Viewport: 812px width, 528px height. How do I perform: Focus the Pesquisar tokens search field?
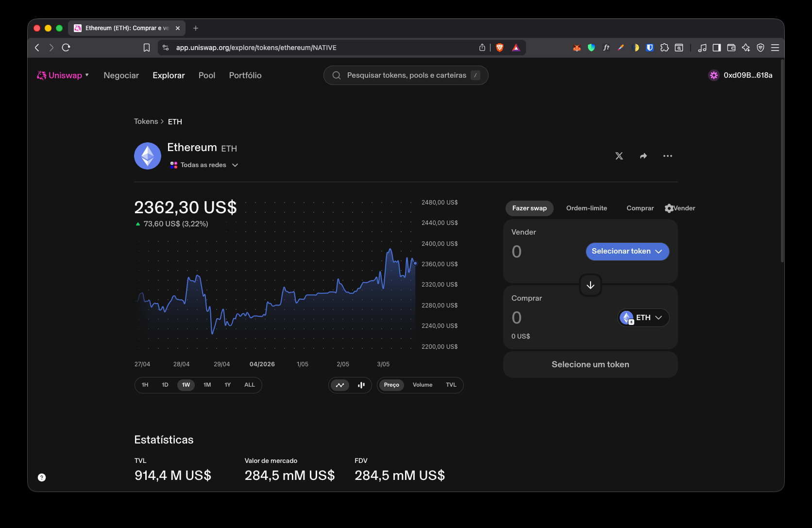[406, 75]
